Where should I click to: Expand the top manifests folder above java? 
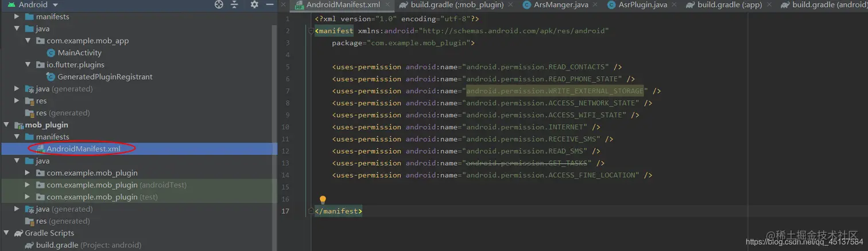(17, 17)
